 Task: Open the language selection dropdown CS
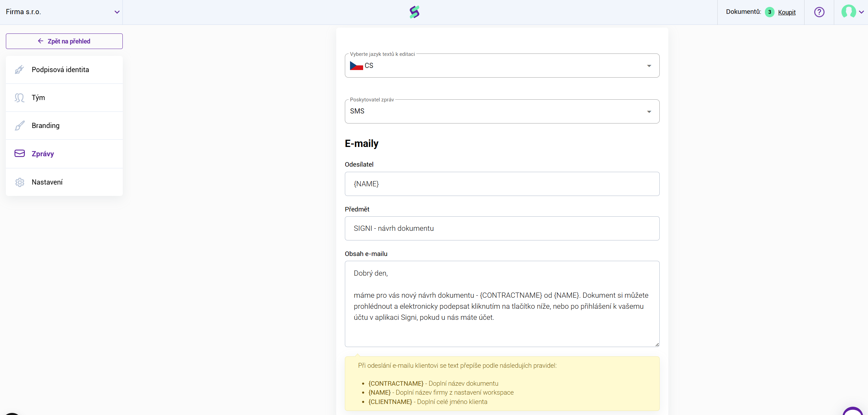502,66
